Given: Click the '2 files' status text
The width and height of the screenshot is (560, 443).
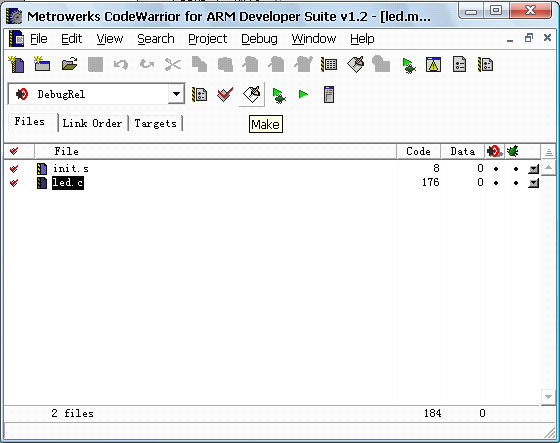Looking at the screenshot, I should coord(72,413).
